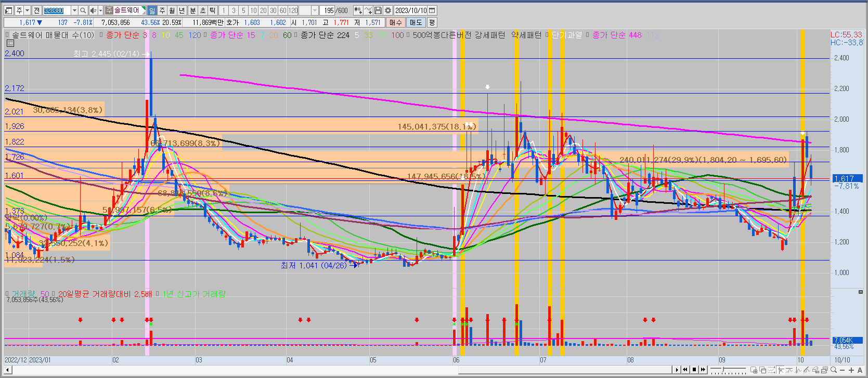Zoom in with the plus icon

coord(851,370)
